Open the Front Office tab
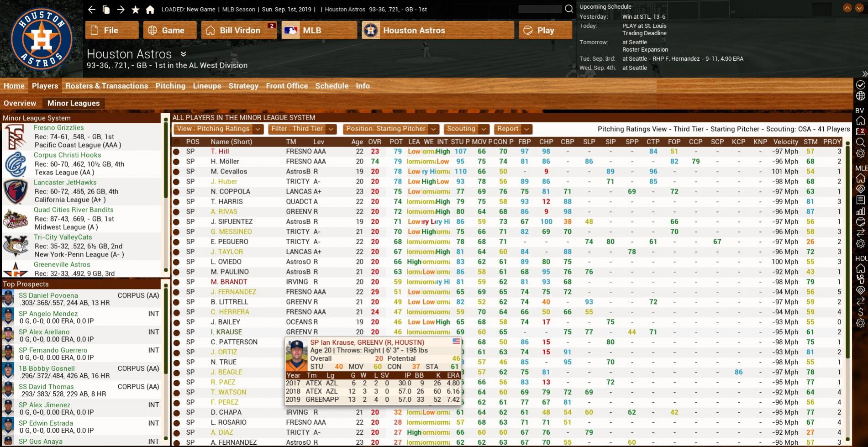 (287, 86)
